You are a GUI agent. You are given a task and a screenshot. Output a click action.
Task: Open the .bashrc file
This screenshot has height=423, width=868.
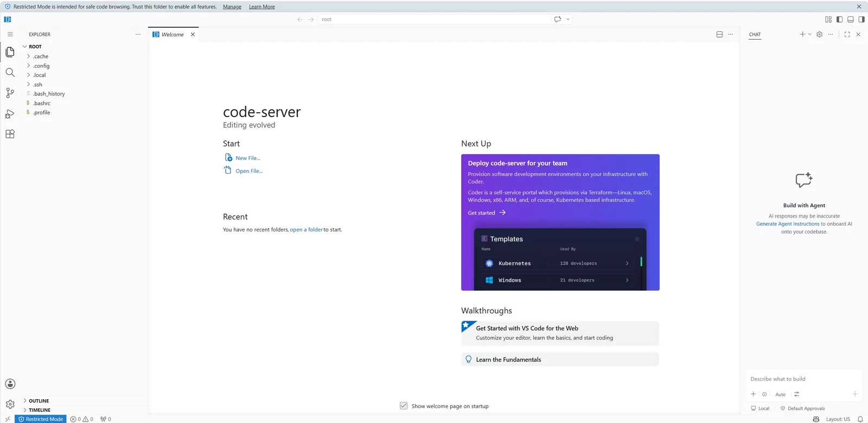click(84, 103)
